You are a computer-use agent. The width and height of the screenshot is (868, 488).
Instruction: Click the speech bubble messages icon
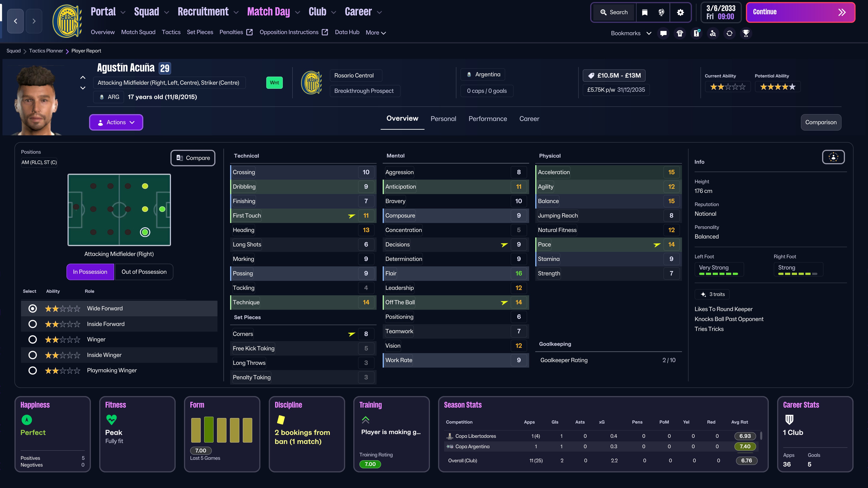(663, 33)
